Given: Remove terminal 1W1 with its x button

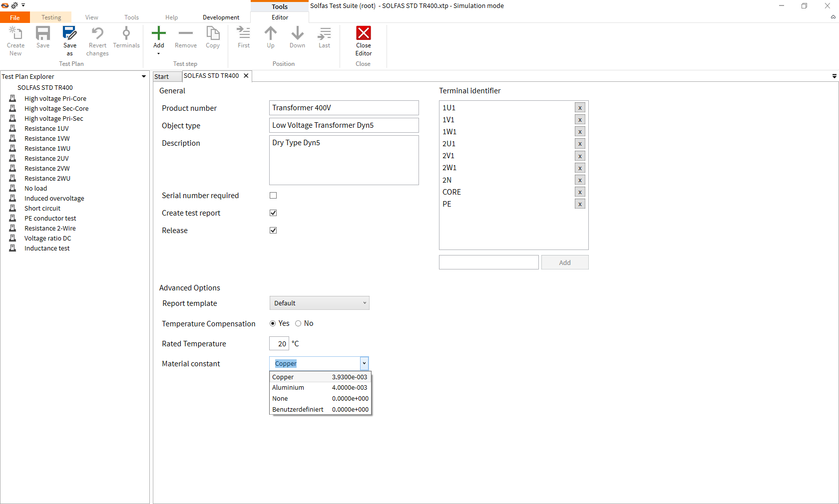Looking at the screenshot, I should pos(580,132).
